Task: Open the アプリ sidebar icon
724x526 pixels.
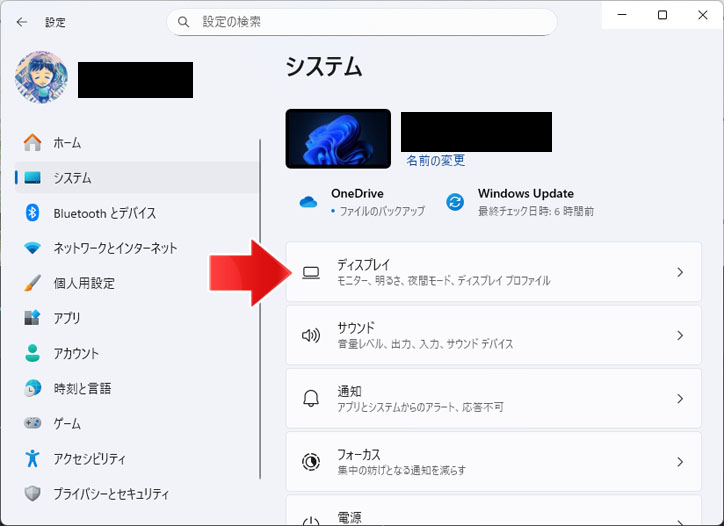Action: (x=33, y=318)
